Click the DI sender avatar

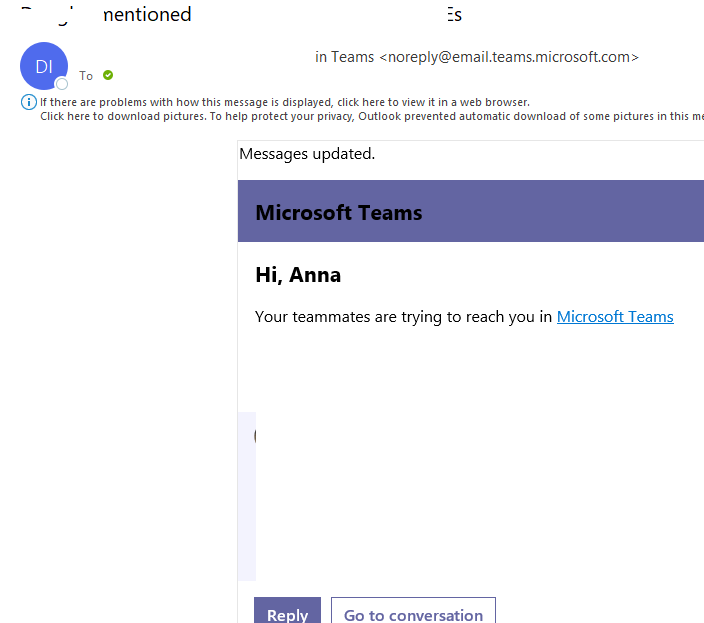44,66
